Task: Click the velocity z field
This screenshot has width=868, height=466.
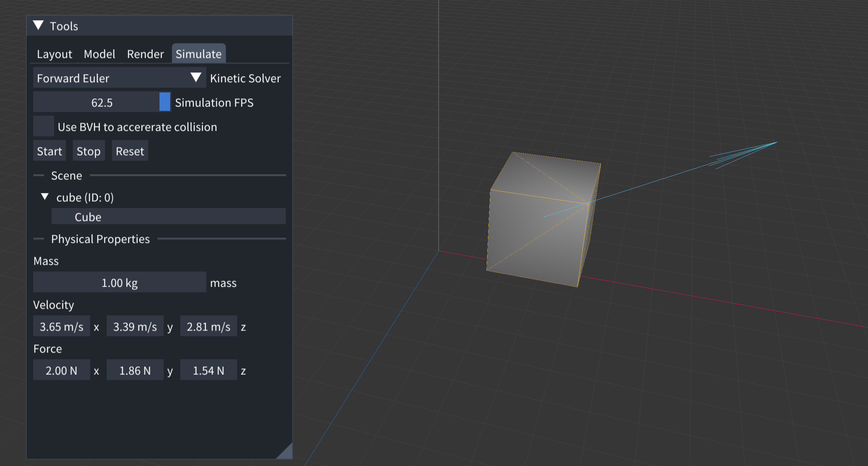Action: pyautogui.click(x=208, y=326)
